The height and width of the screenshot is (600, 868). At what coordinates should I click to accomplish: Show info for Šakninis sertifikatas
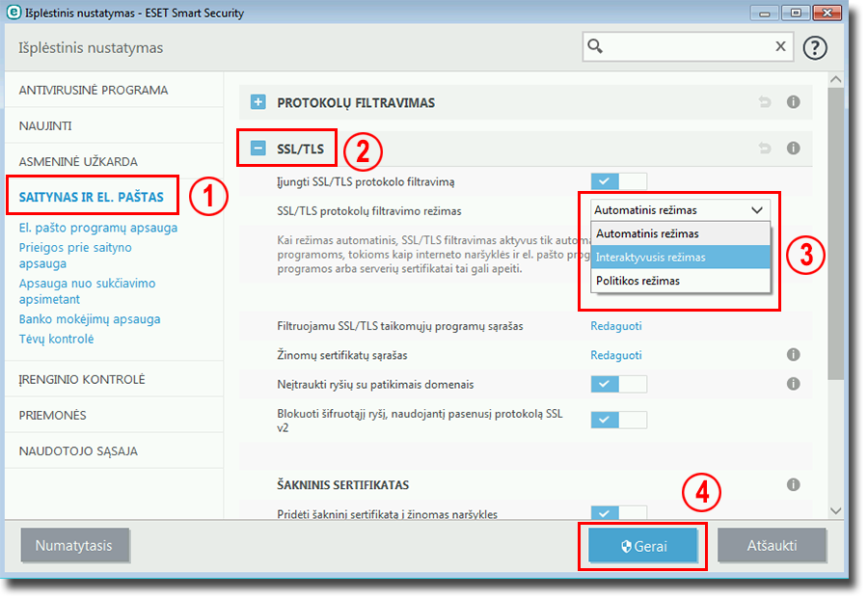794,485
